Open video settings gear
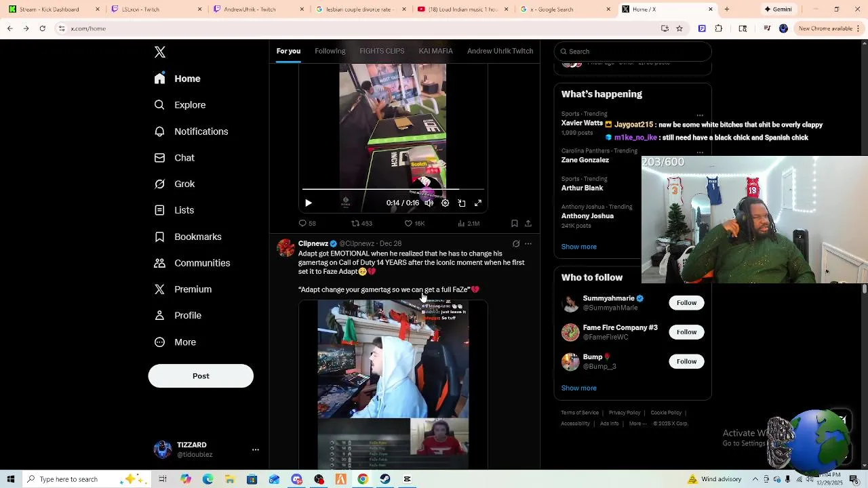868x488 pixels. (x=446, y=203)
